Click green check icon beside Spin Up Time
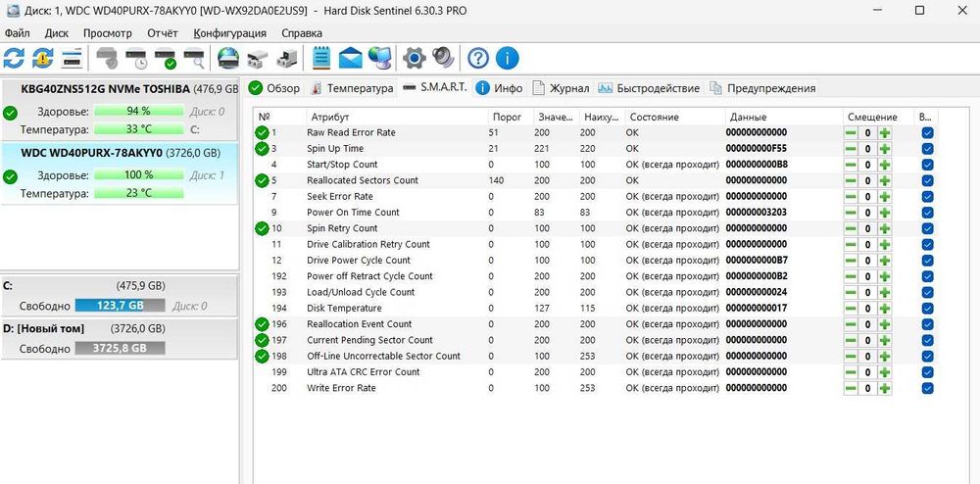 point(262,149)
